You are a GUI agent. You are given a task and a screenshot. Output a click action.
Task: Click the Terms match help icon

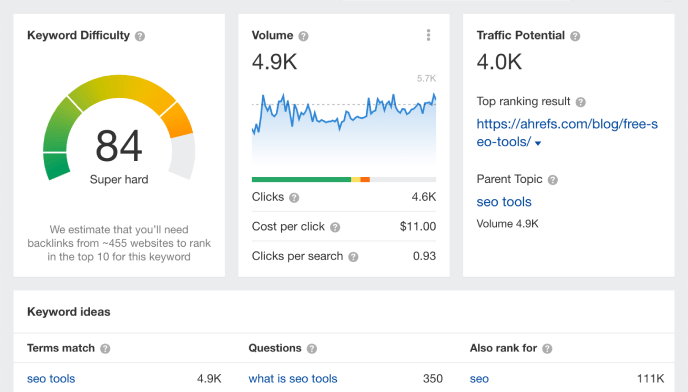[x=105, y=349]
